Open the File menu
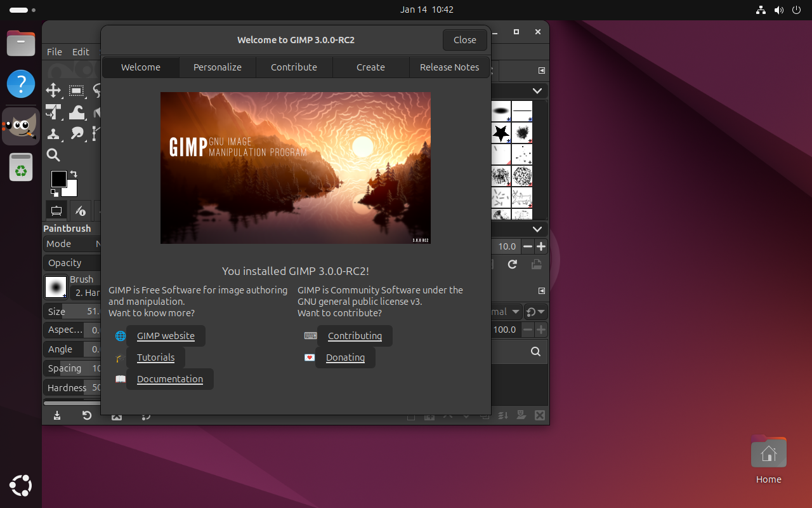This screenshot has width=812, height=508. (55, 52)
